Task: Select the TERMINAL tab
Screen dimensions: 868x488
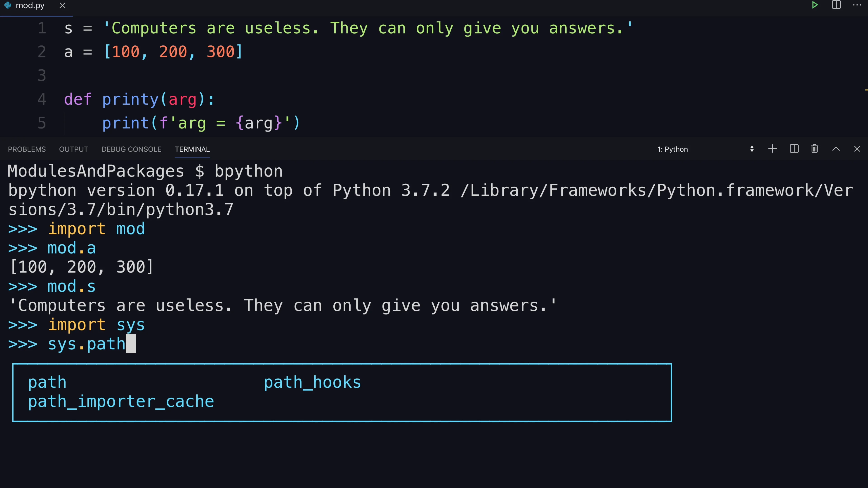Action: pos(192,149)
